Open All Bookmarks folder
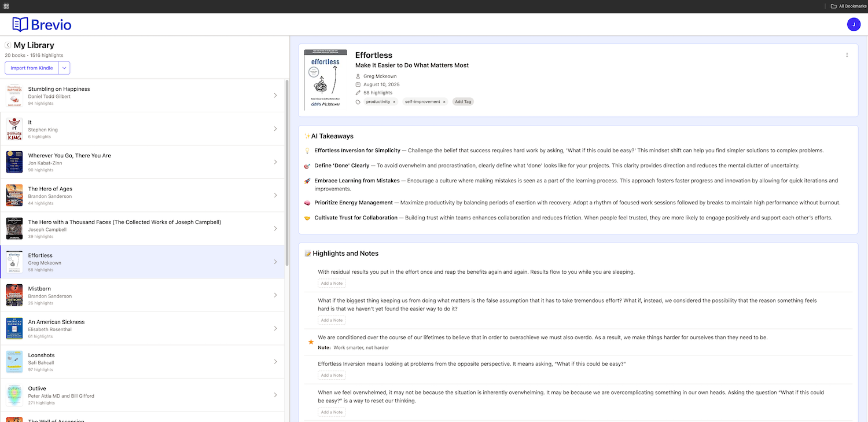 pyautogui.click(x=848, y=6)
